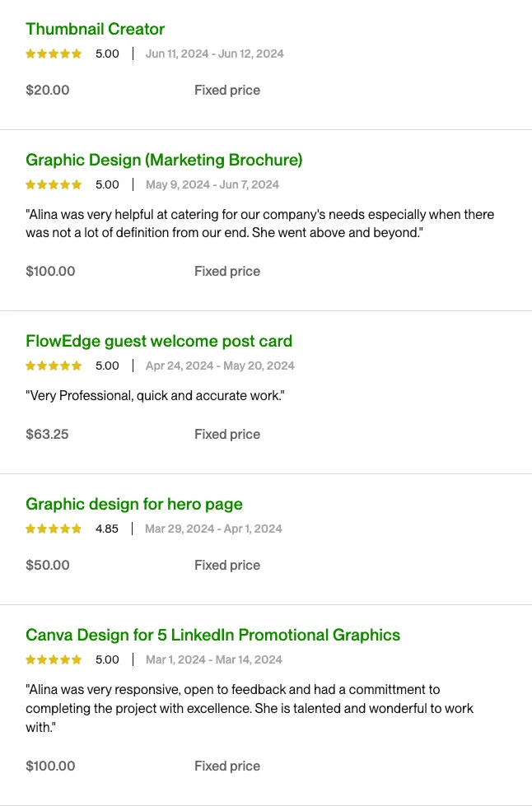Click the Apr 24, 2024 - May 20, 2024 dates
This screenshot has width=532, height=806.
click(220, 366)
